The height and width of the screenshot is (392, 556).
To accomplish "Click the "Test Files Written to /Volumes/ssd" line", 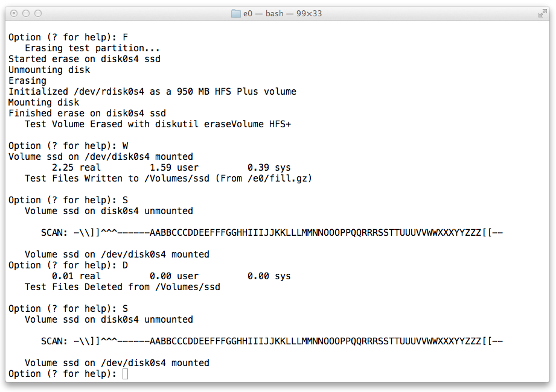I will click(x=168, y=179).
